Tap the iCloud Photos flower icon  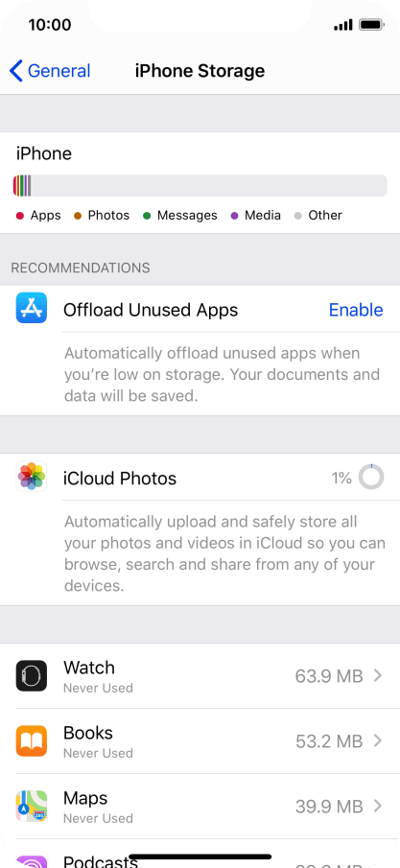coord(31,476)
